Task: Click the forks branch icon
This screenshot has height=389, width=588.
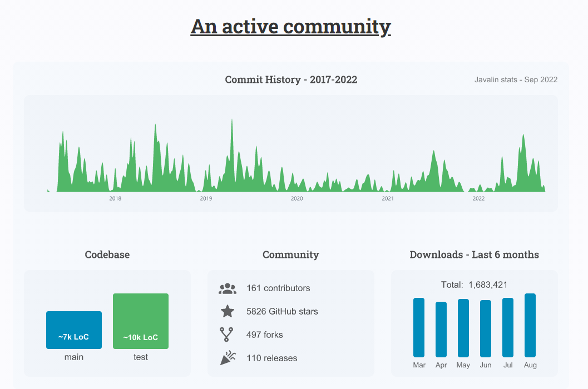Action: click(227, 335)
